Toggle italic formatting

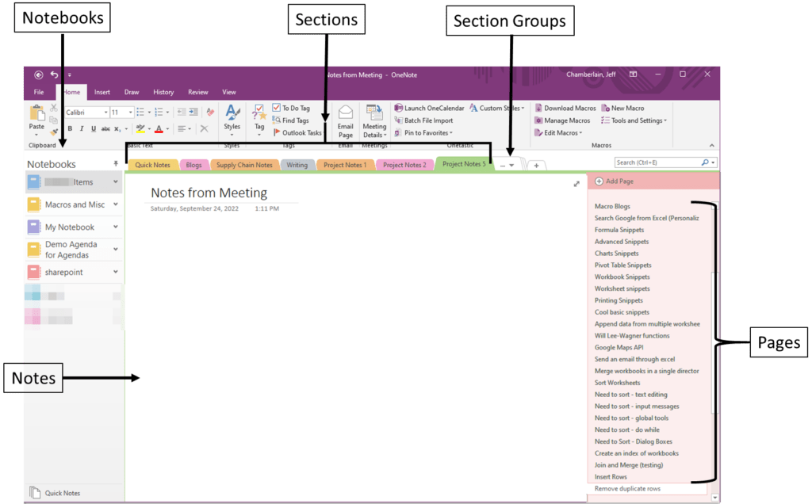tap(81, 129)
